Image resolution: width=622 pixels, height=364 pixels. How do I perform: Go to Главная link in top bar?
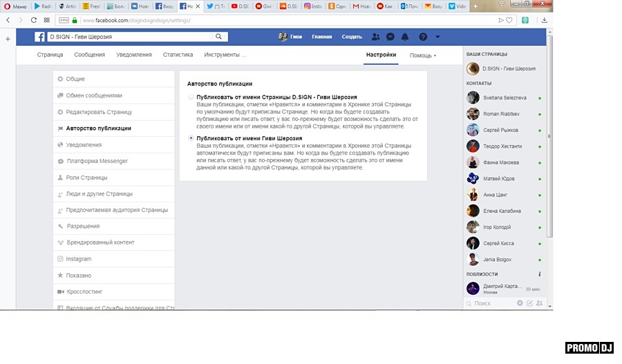(321, 37)
